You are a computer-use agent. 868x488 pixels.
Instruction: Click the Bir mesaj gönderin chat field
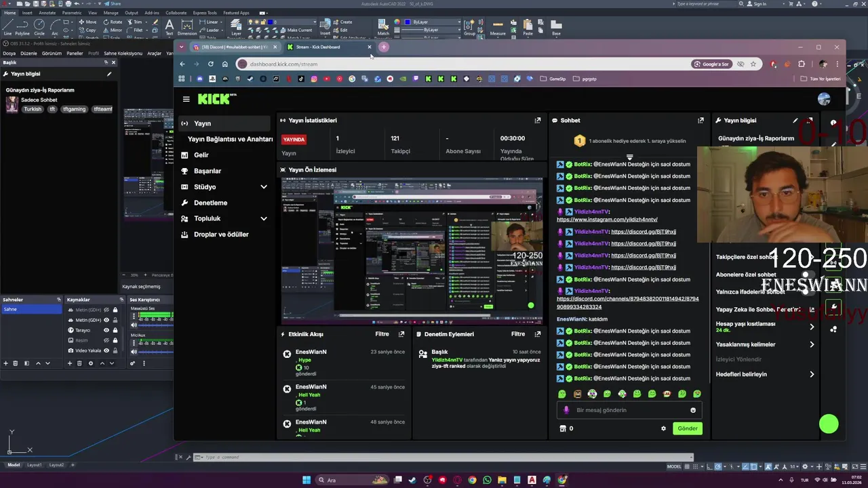[x=628, y=410]
